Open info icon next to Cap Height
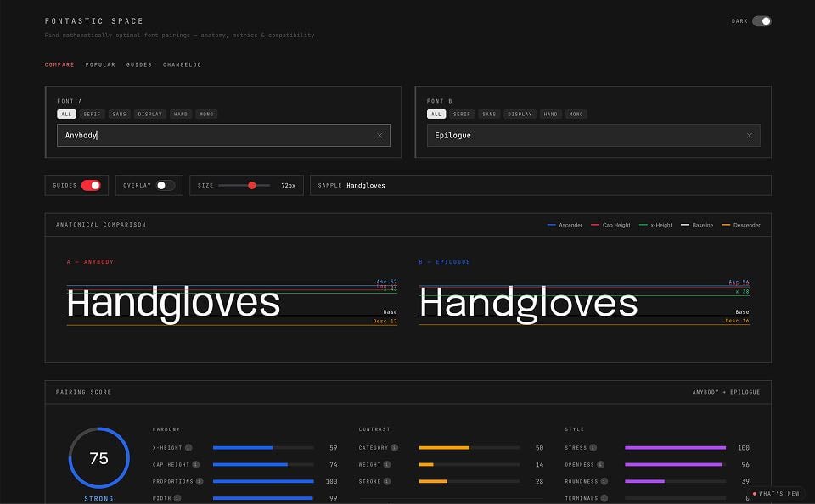The image size is (815, 504). [x=196, y=464]
